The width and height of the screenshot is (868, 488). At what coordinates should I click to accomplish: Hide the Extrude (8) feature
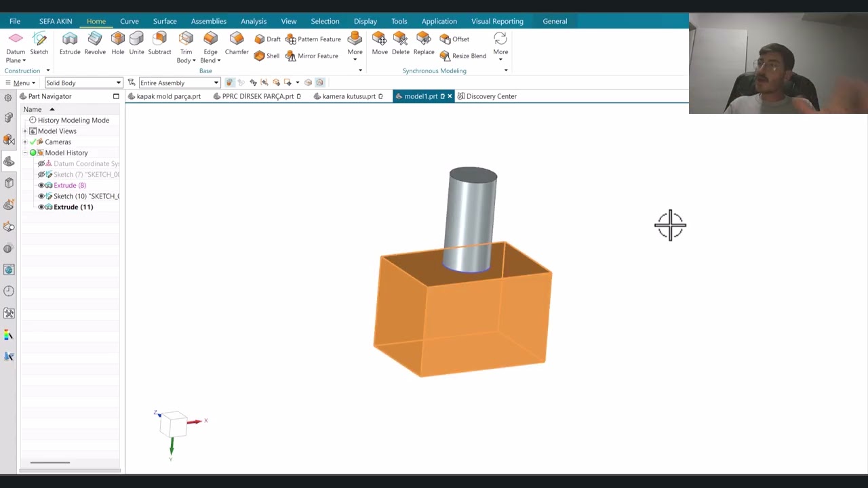click(41, 185)
